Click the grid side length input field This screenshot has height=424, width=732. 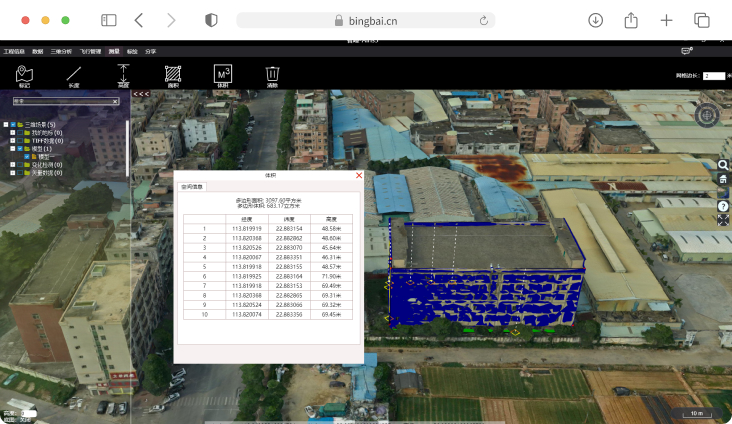tap(713, 76)
